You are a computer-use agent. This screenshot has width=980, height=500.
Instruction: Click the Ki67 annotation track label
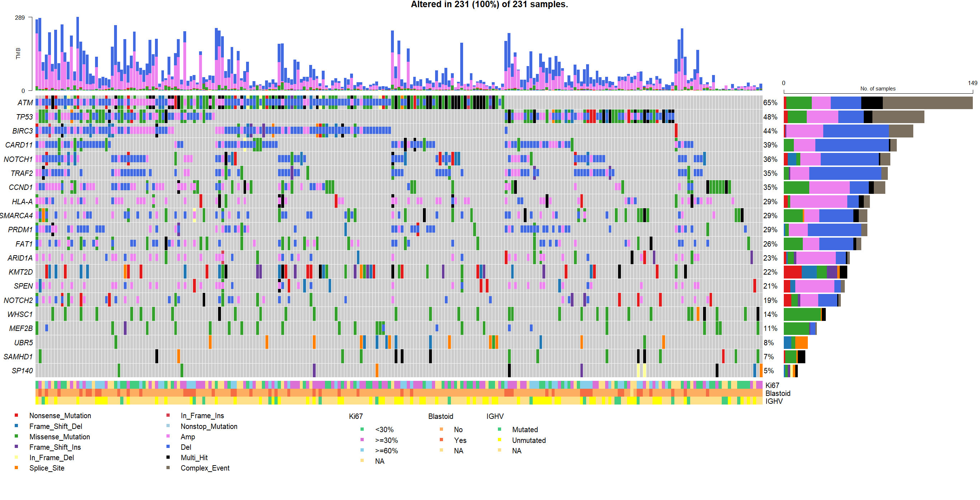click(772, 385)
